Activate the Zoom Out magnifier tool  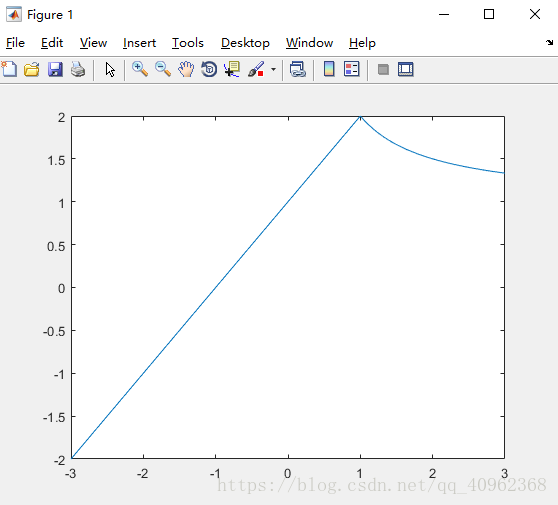pos(163,69)
